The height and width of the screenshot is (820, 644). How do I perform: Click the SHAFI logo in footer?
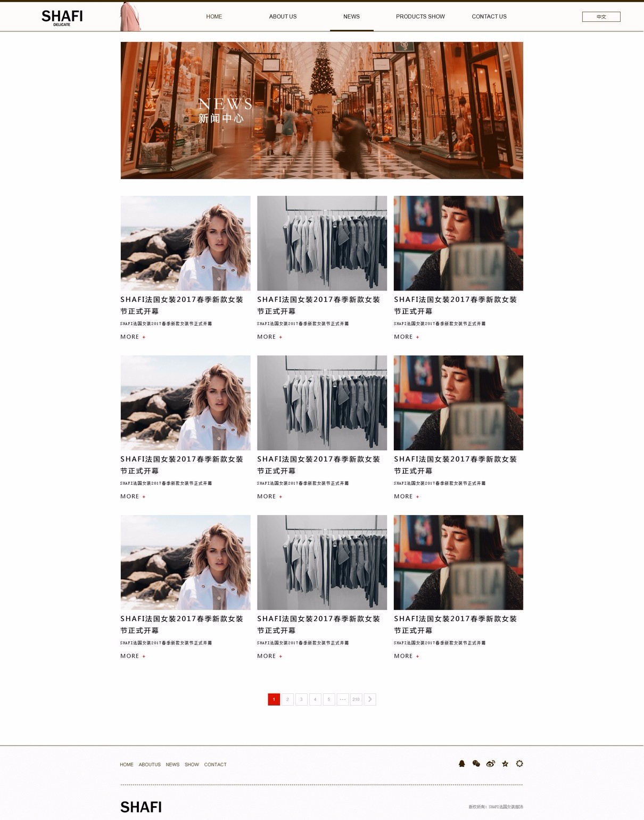click(141, 807)
